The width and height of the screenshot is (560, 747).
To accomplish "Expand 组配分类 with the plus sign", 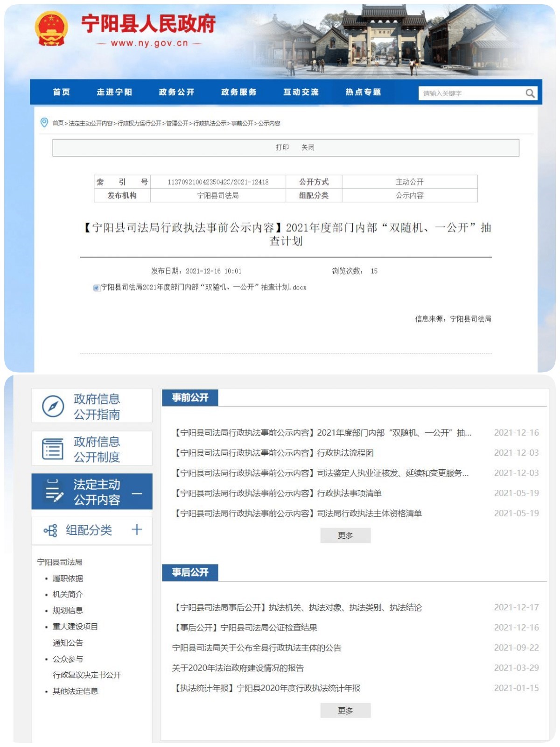I will (x=137, y=530).
